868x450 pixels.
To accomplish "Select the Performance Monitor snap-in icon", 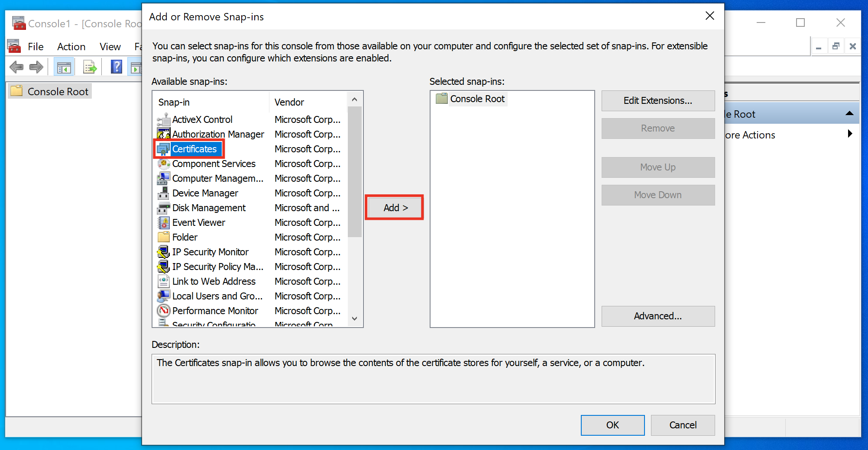I will click(x=164, y=311).
